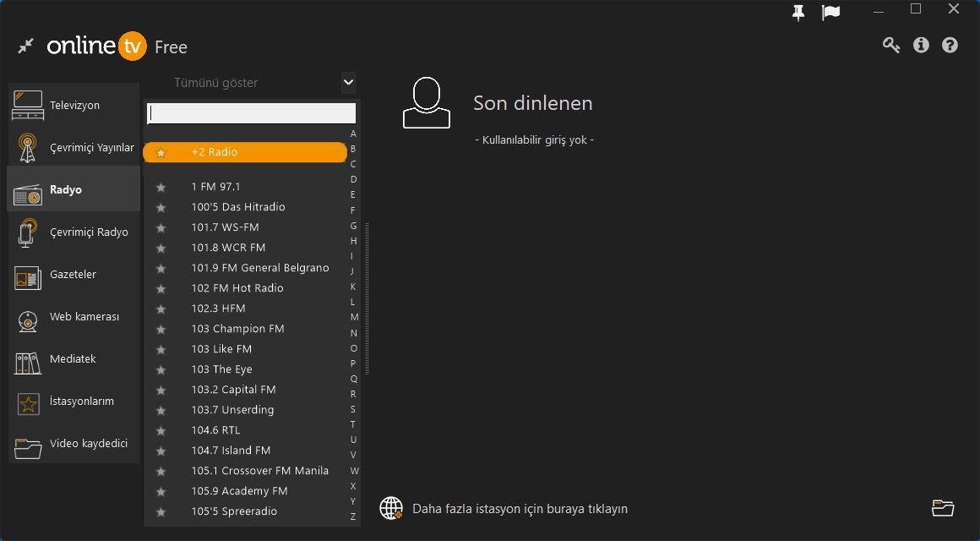Click the pin window icon
The height and width of the screenshot is (541, 980).
tap(798, 12)
